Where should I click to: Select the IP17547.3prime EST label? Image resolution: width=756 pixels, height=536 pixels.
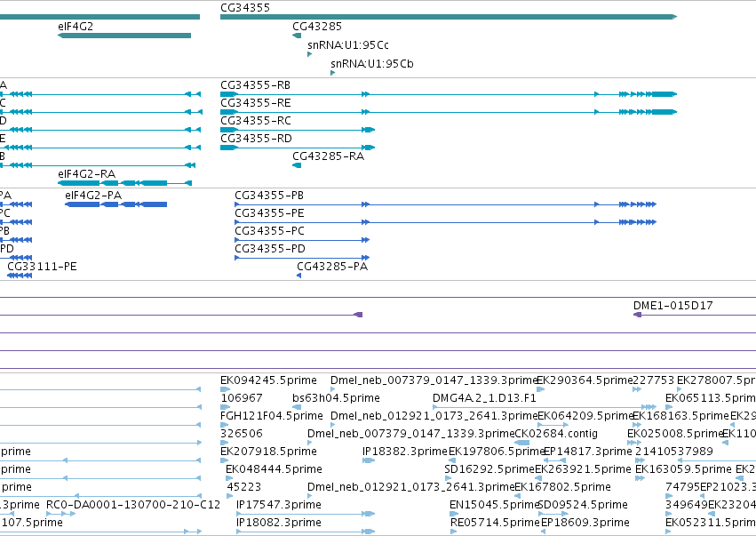click(279, 505)
